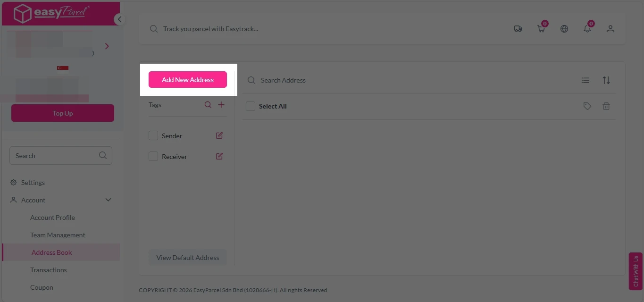
Task: Open the user profile icon
Action: 610,28
